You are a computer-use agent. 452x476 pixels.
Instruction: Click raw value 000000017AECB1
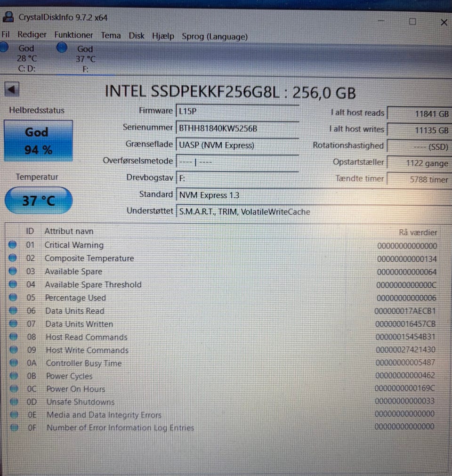click(x=405, y=311)
